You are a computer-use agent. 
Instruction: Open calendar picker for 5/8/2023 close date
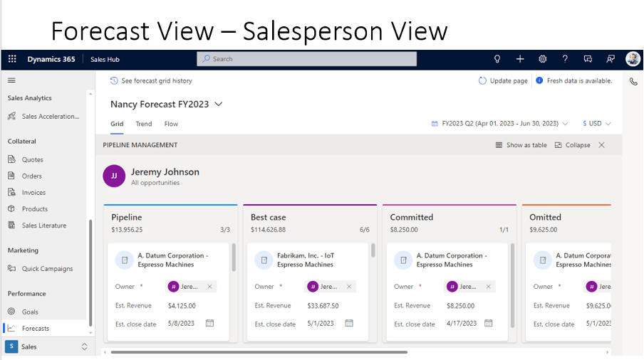pos(209,323)
